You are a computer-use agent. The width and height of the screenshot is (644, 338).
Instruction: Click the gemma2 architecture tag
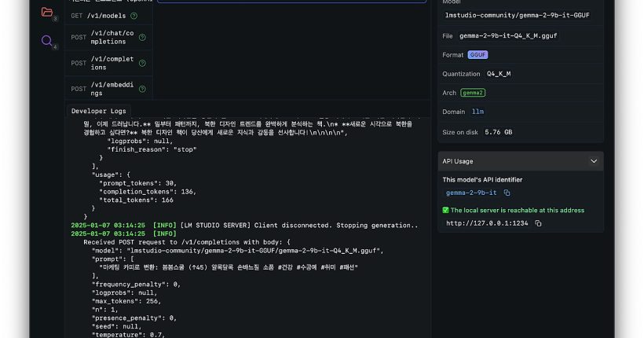click(473, 93)
